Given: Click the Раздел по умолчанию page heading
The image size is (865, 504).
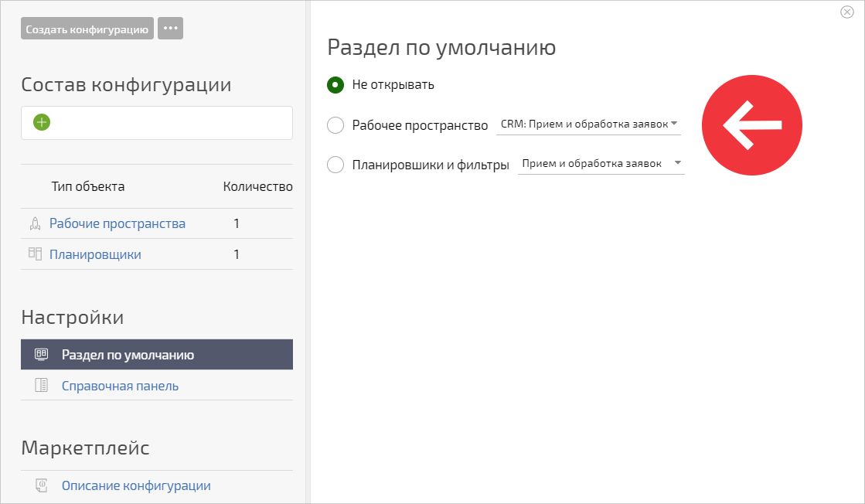Looking at the screenshot, I should (x=441, y=48).
